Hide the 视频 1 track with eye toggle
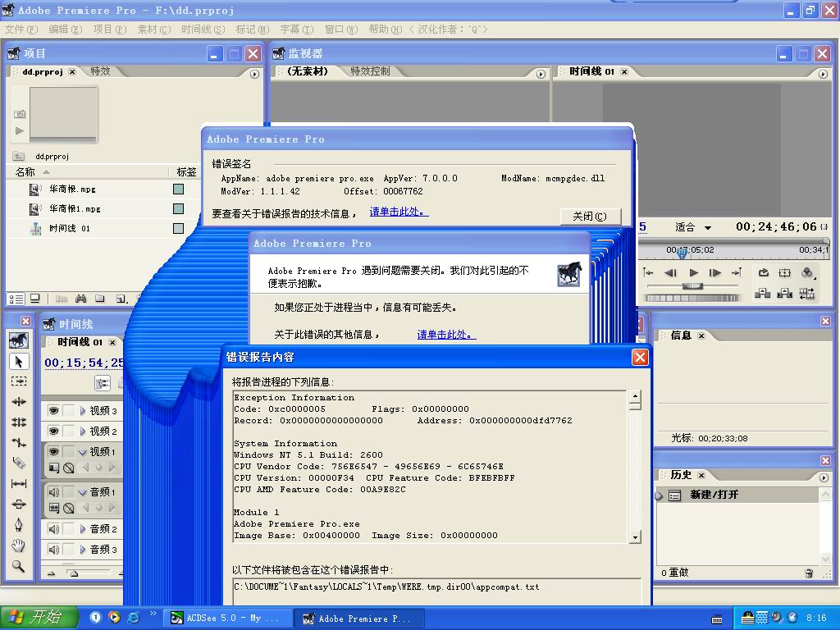 [53, 452]
